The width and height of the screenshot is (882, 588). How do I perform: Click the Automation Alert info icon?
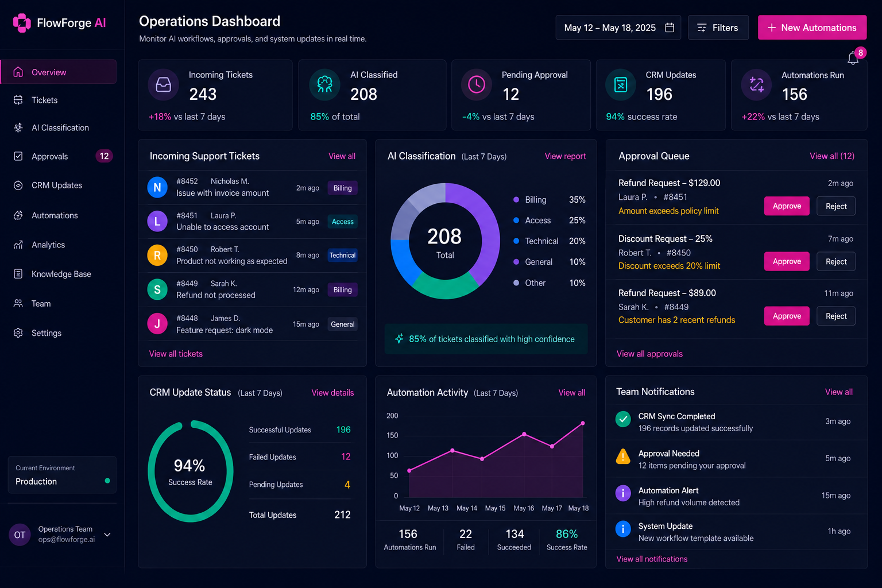tap(623, 493)
